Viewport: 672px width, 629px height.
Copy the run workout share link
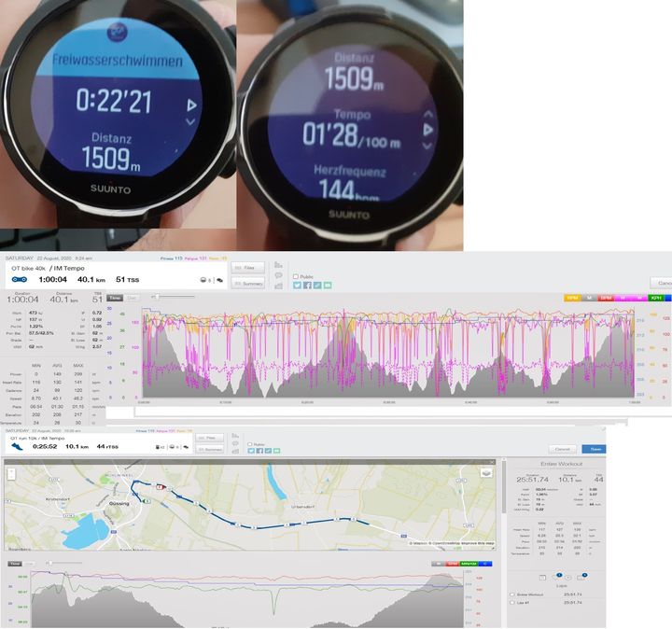268,451
